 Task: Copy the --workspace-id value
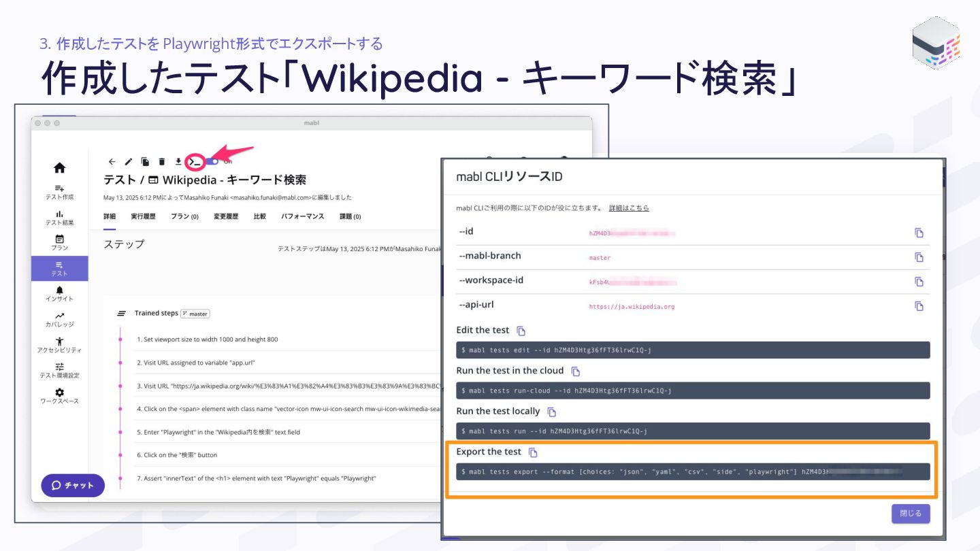click(x=919, y=282)
